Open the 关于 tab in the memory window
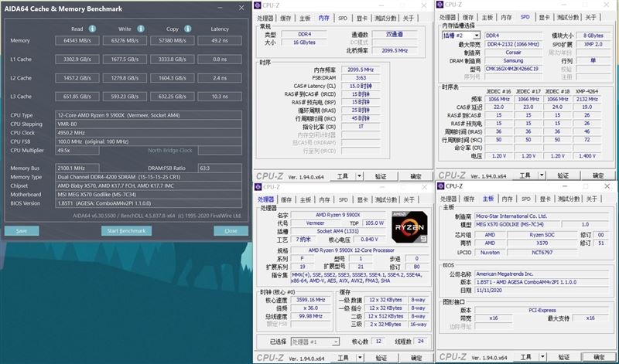619x364 pixels. [x=409, y=18]
